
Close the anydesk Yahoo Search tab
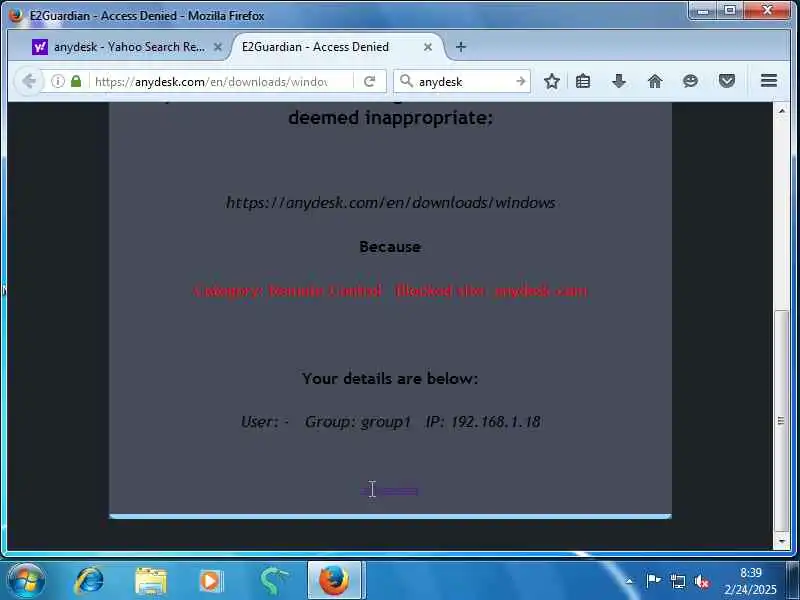coord(218,47)
